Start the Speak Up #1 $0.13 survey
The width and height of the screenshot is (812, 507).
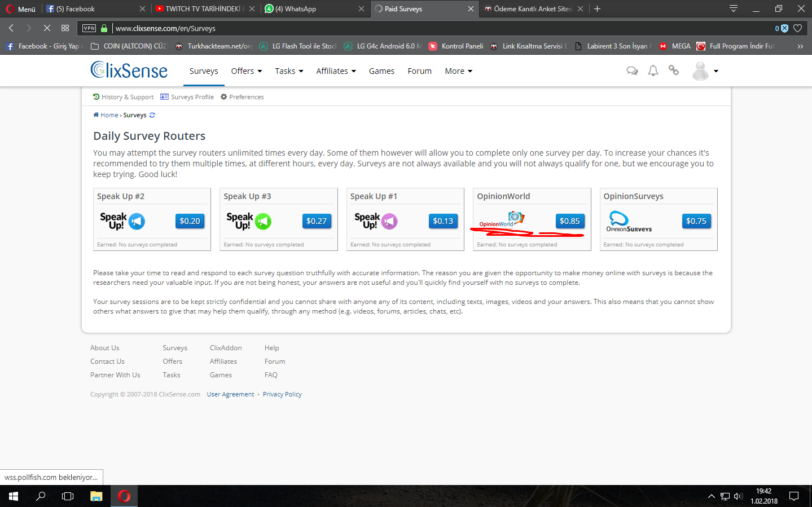pos(443,221)
